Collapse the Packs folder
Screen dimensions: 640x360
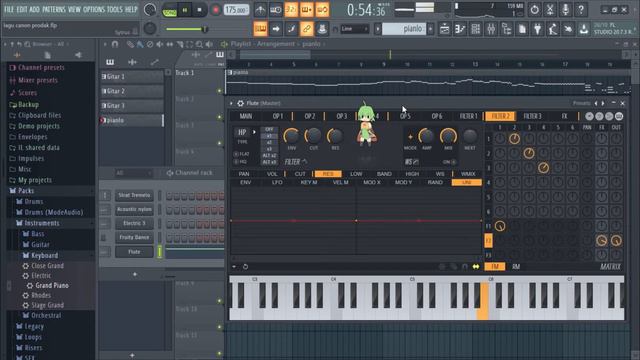[25, 191]
